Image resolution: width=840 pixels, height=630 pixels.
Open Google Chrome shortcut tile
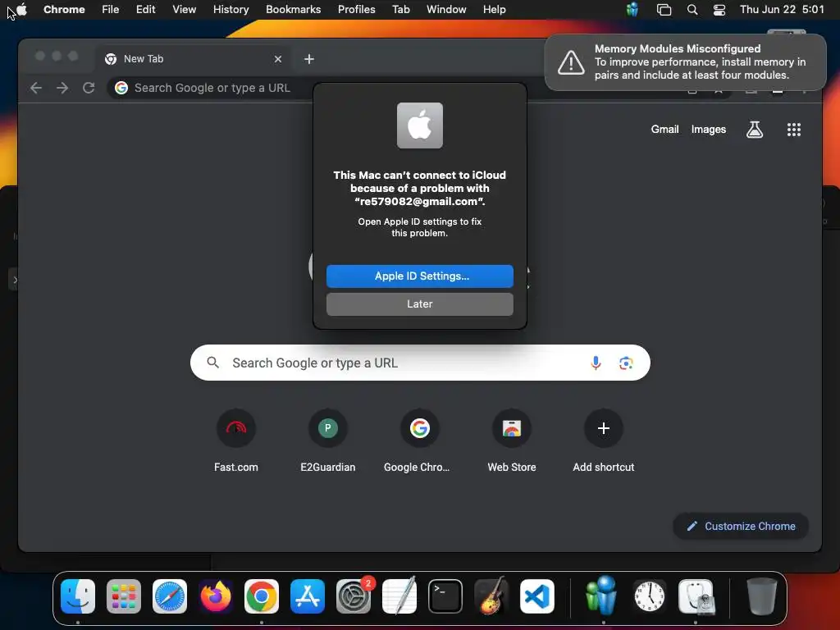[419, 441]
